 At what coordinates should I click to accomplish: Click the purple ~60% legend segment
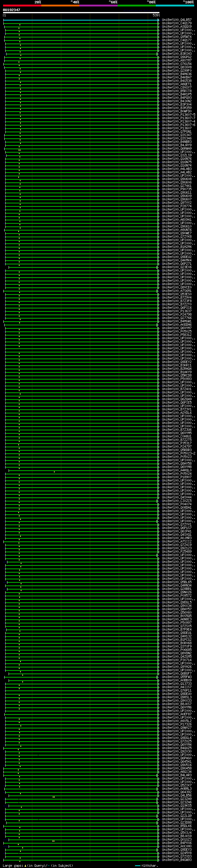tap(98, 6)
